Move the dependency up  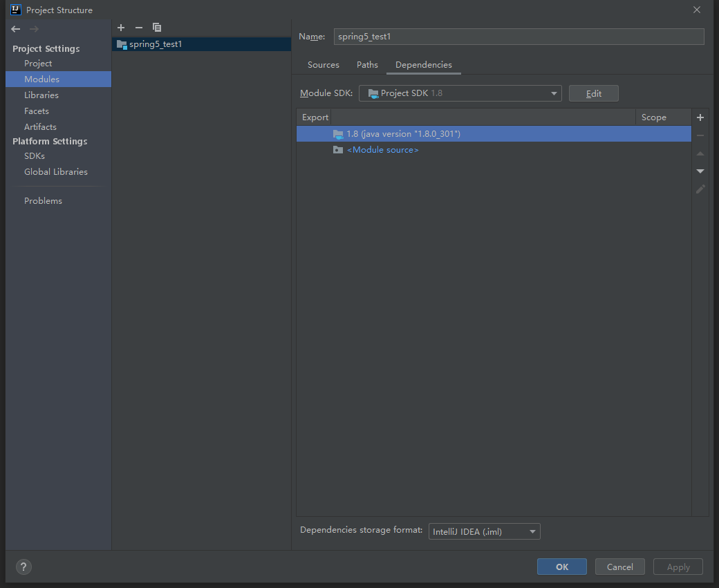700,153
